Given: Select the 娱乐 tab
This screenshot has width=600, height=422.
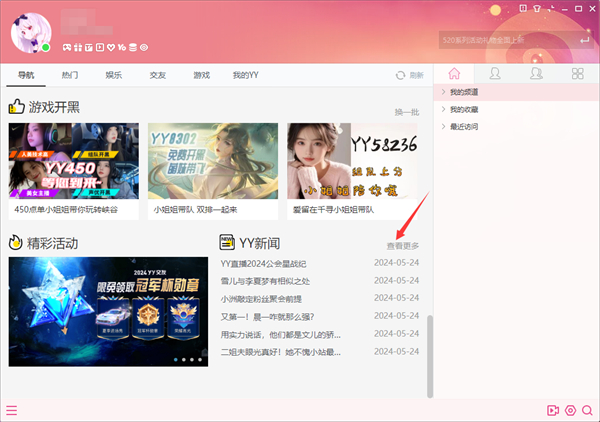Looking at the screenshot, I should [114, 75].
